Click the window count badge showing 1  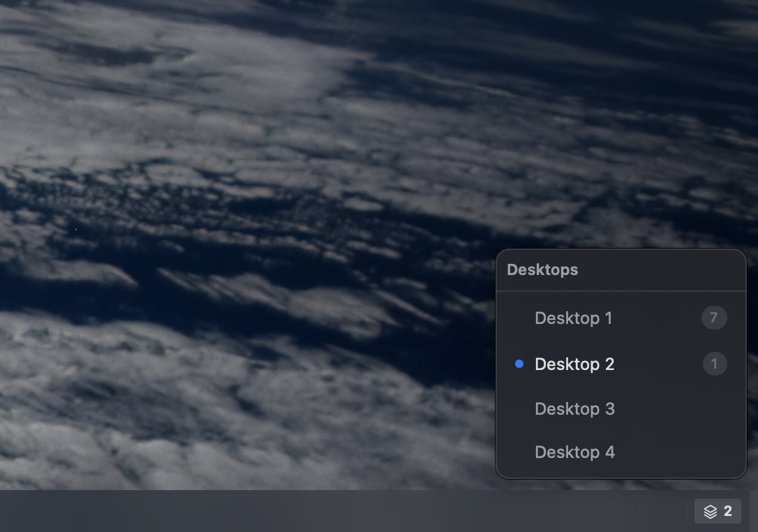click(x=714, y=364)
